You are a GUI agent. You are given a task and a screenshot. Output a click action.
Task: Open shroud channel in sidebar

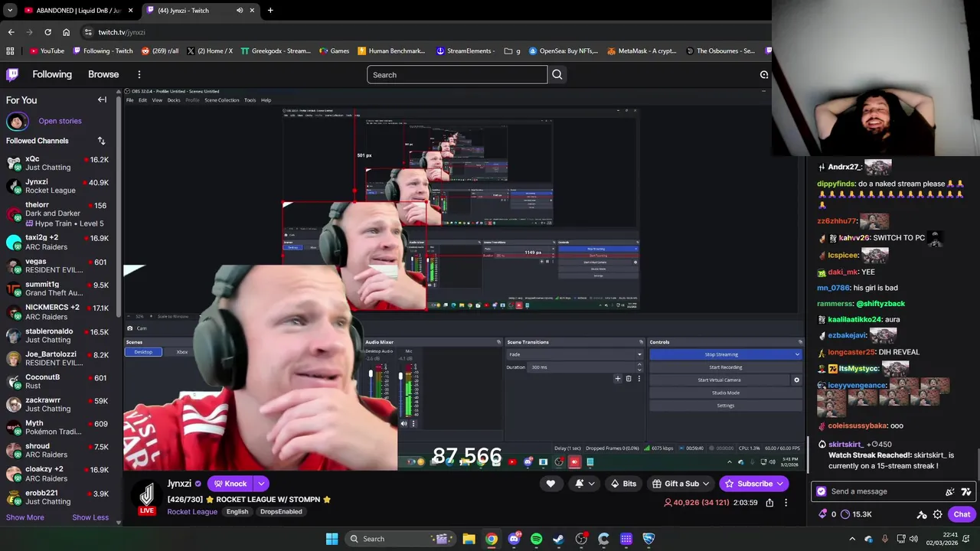click(58, 450)
